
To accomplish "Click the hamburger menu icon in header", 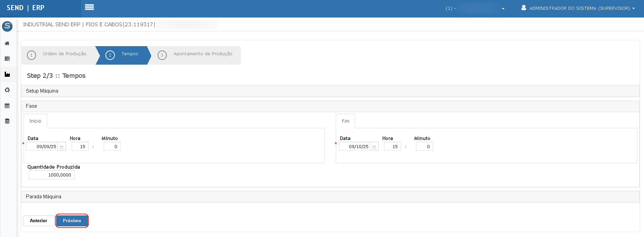I will pos(89,7).
